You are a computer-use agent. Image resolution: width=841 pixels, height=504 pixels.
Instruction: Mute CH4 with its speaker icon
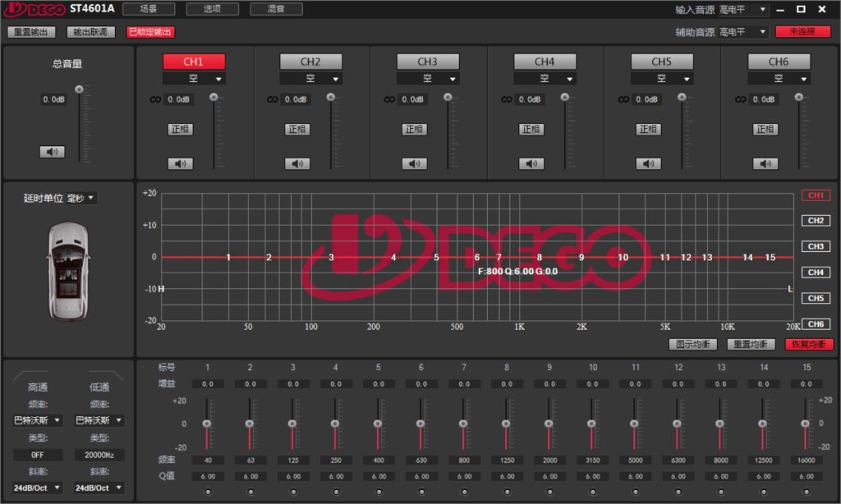click(531, 163)
